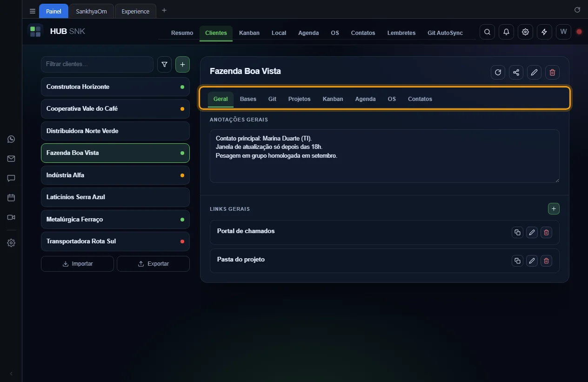Edit the Portal de chamados link
This screenshot has width=588, height=382.
(x=532, y=233)
